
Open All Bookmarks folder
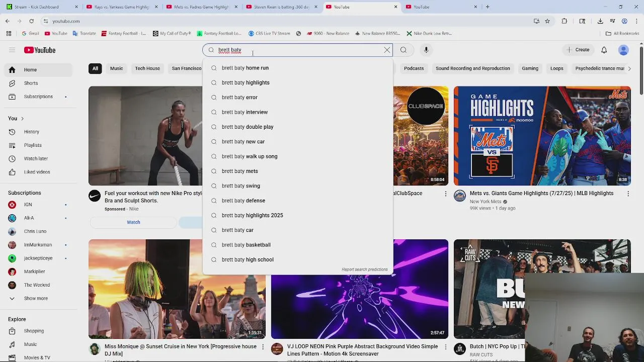622,33
